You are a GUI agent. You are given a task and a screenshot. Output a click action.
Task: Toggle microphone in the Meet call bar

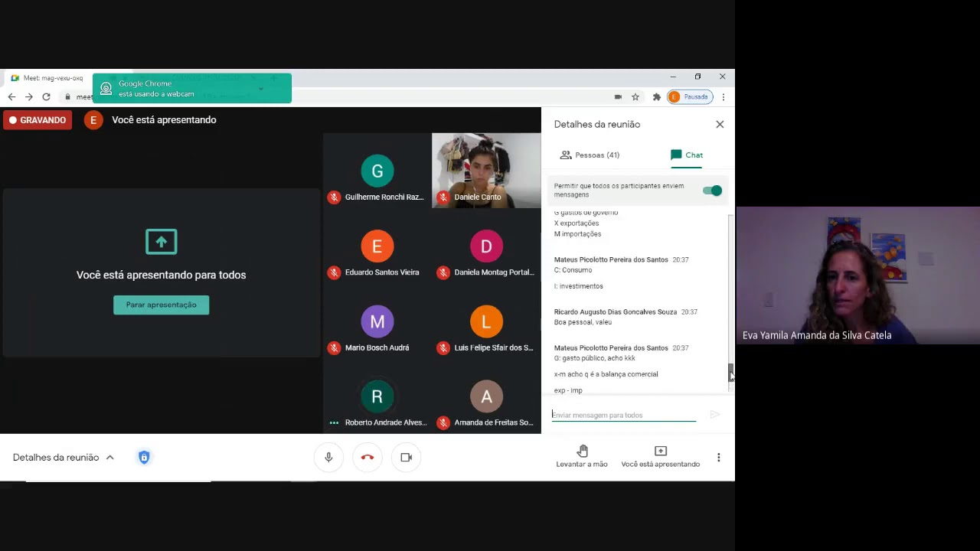[328, 457]
